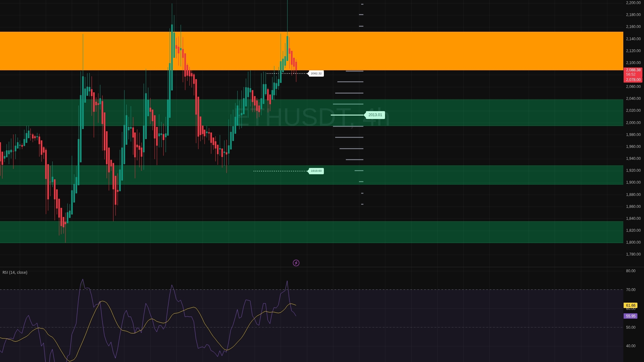Viewport: 644px width, 362px height.
Task: Click the white 2013.01 horizontal line segment
Action: pos(346,115)
